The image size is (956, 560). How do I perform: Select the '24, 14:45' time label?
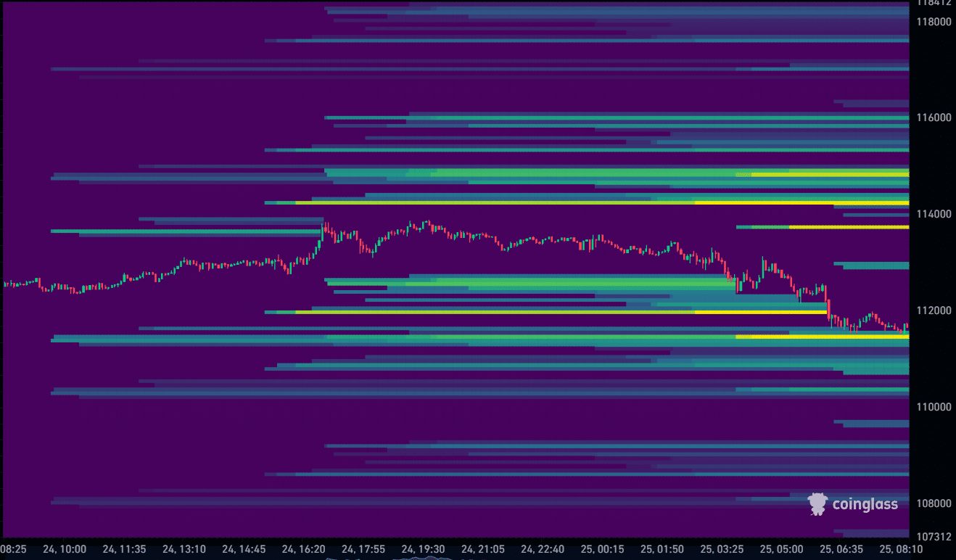[x=244, y=549]
